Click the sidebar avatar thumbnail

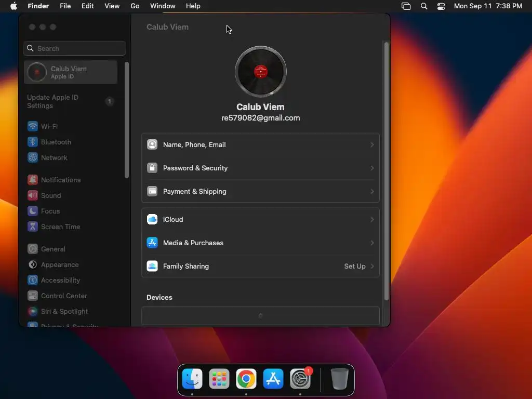[37, 72]
